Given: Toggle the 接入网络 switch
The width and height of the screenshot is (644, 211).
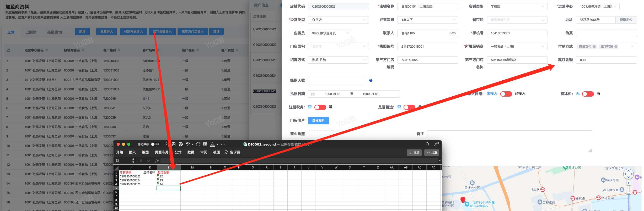Looking at the screenshot, I should coord(506,94).
